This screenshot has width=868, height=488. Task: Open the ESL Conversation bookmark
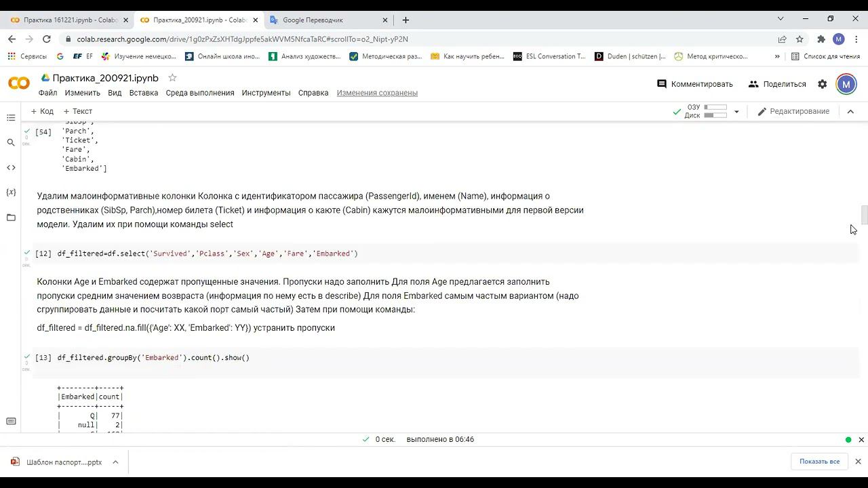[x=549, y=56]
